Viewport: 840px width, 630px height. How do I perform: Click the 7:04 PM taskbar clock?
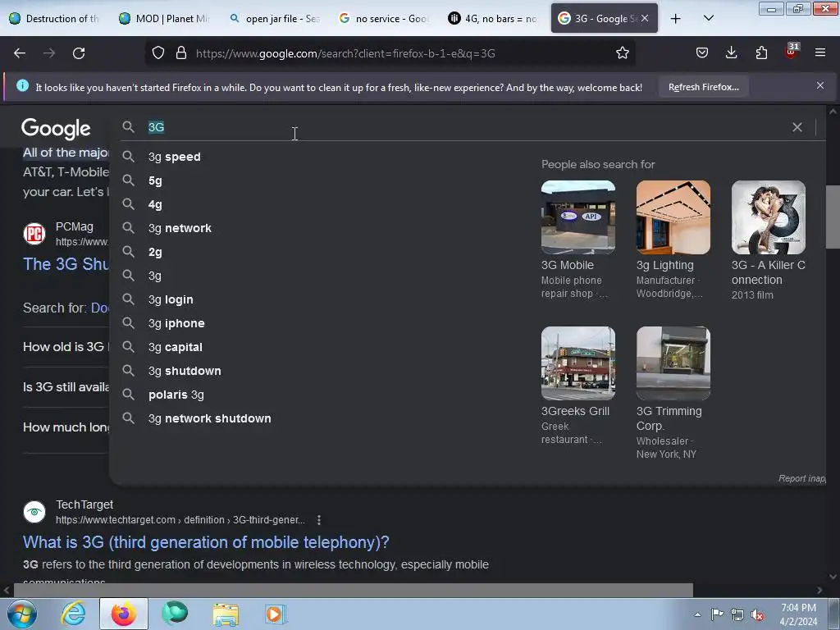click(798, 614)
